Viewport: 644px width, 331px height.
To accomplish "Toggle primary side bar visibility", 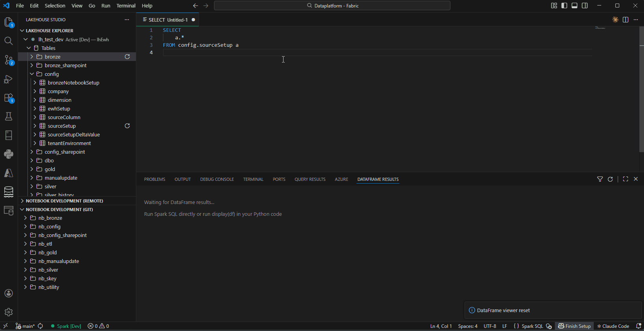I will tap(564, 6).
